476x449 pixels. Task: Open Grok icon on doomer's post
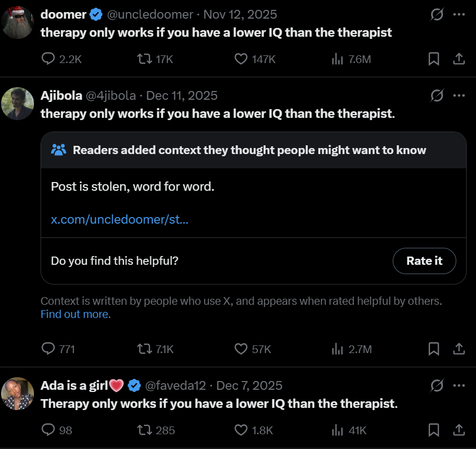coord(437,15)
